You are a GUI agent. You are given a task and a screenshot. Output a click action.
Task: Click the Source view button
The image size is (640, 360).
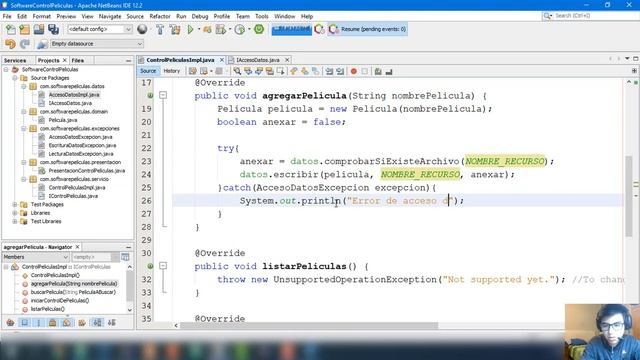click(148, 71)
